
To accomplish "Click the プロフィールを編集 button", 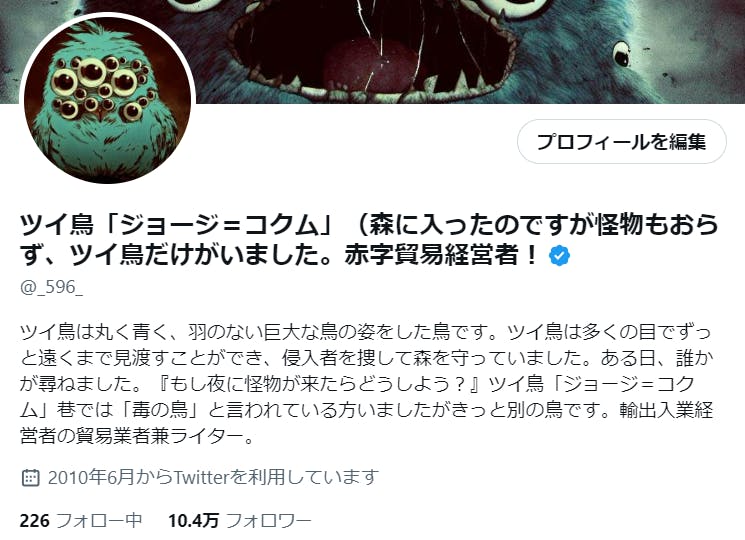I will [x=621, y=142].
